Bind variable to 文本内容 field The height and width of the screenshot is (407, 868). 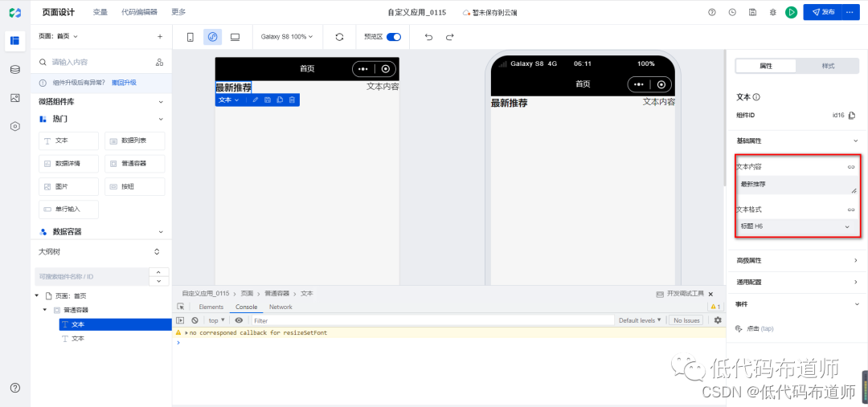point(851,167)
